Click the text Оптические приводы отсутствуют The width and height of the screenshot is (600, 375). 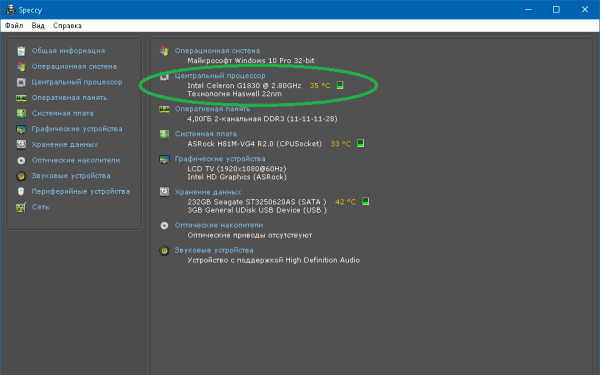pos(249,235)
